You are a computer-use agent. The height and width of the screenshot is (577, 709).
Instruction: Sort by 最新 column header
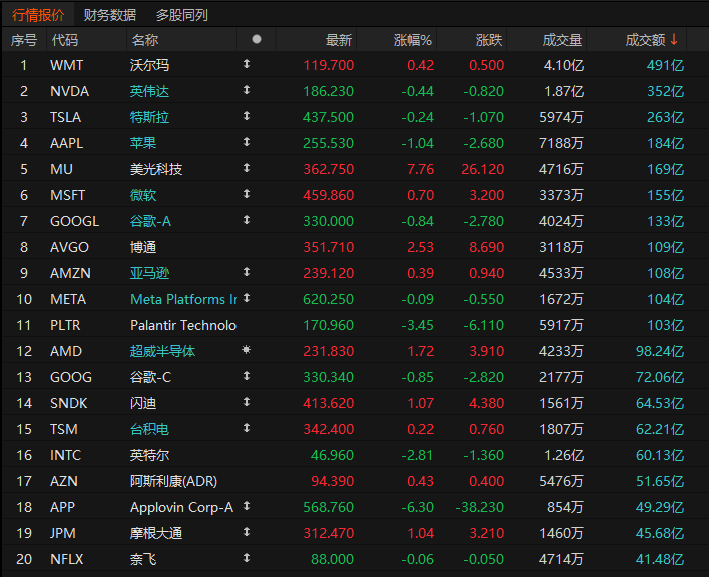coord(339,40)
